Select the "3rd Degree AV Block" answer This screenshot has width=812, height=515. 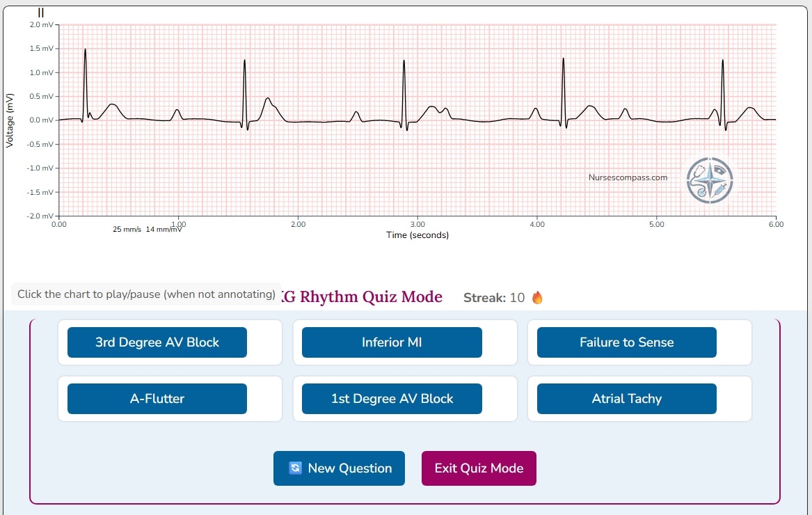(157, 342)
